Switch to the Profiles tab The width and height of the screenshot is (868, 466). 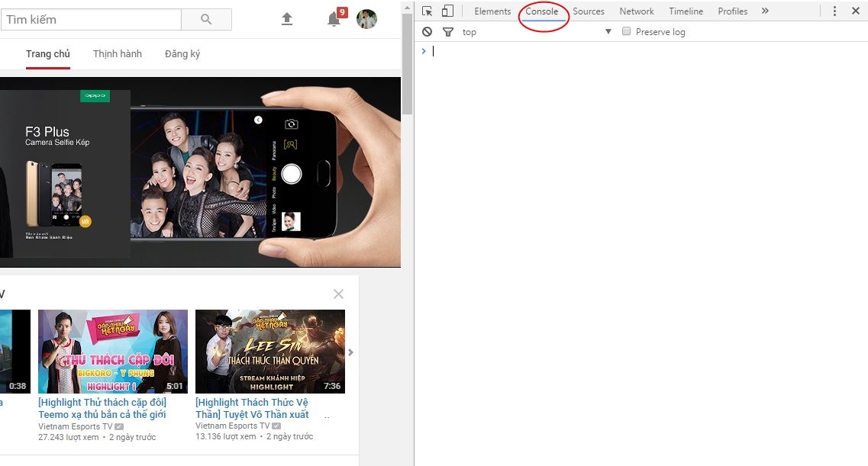pyautogui.click(x=732, y=11)
